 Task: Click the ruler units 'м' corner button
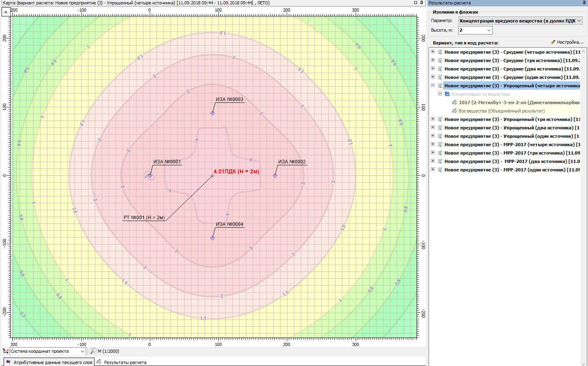pyautogui.click(x=6, y=12)
